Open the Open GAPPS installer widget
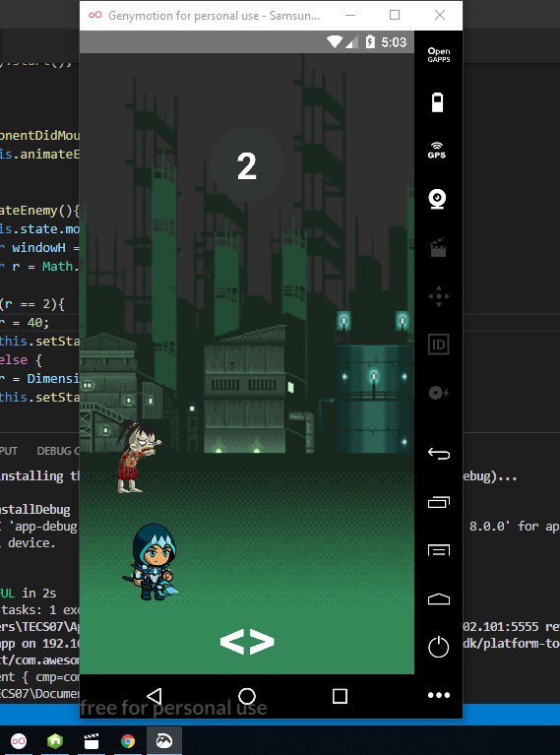This screenshot has width=560, height=755. pyautogui.click(x=438, y=55)
